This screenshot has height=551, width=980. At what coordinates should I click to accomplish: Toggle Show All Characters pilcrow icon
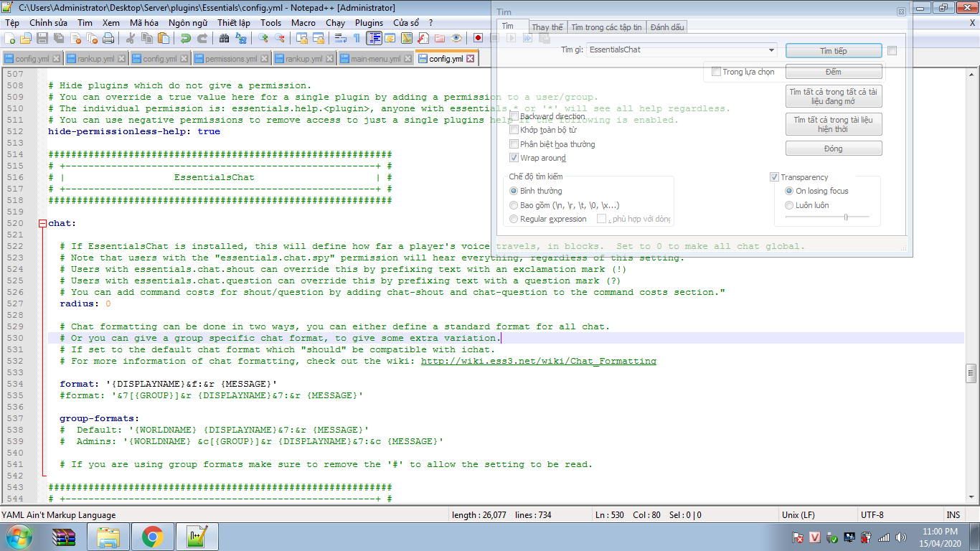[x=357, y=38]
